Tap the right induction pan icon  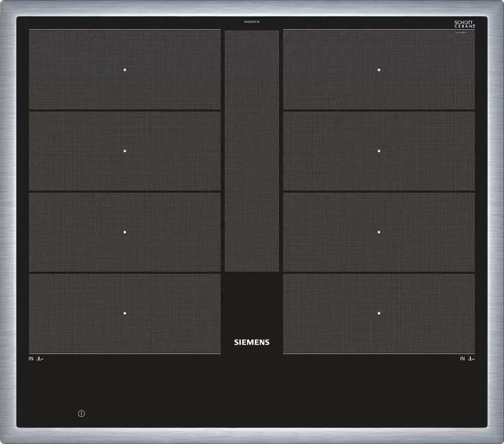472,359
